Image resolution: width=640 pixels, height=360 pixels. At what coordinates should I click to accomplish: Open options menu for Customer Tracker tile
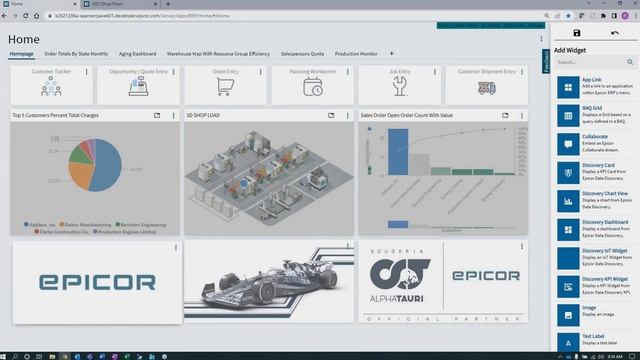click(x=87, y=72)
